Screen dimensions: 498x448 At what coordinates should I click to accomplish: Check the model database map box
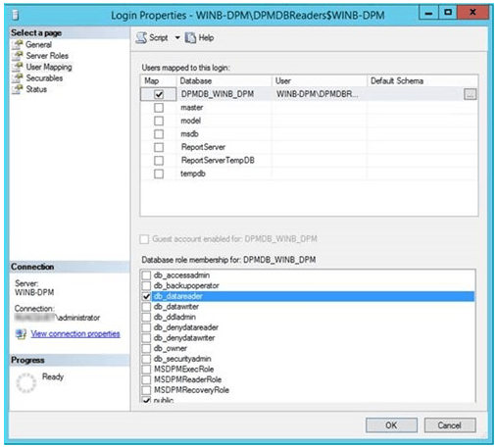[x=159, y=121]
